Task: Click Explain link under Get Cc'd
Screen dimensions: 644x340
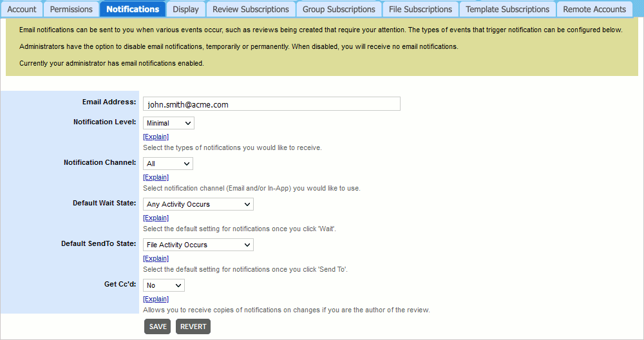Action: (x=156, y=299)
